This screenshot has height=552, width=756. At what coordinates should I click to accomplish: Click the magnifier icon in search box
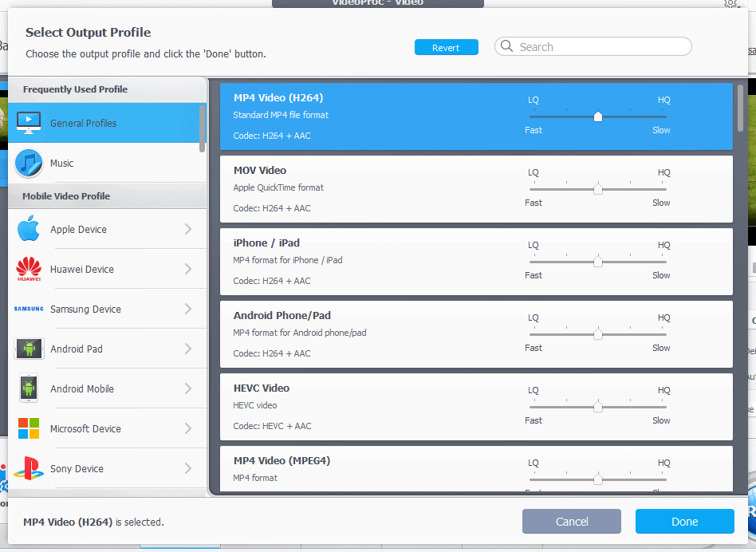(506, 45)
